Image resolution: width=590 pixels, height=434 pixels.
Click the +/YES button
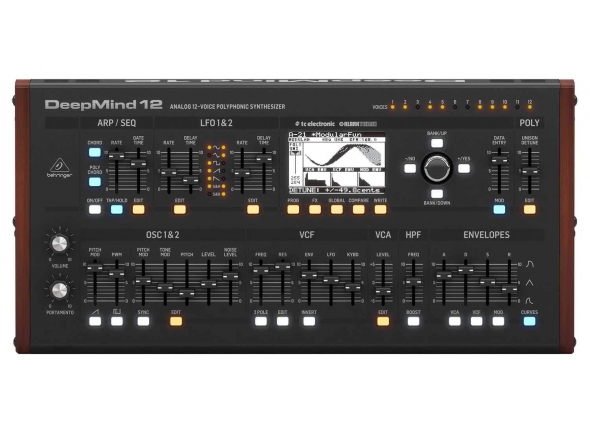click(464, 168)
